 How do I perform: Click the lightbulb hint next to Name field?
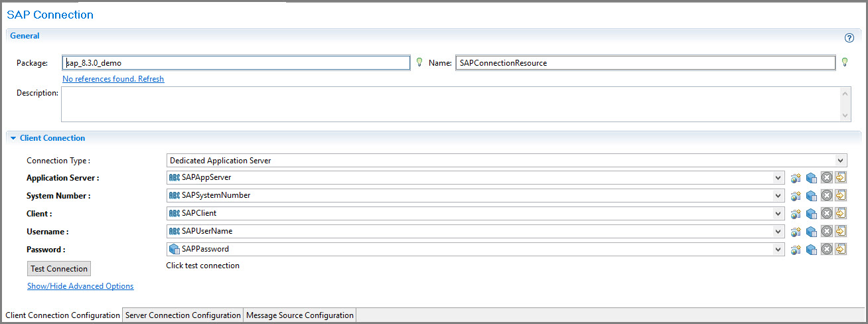[845, 62]
